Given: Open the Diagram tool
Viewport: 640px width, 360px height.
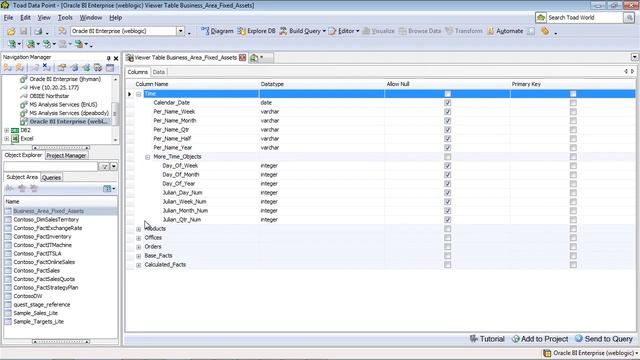Looking at the screenshot, I should [217, 31].
